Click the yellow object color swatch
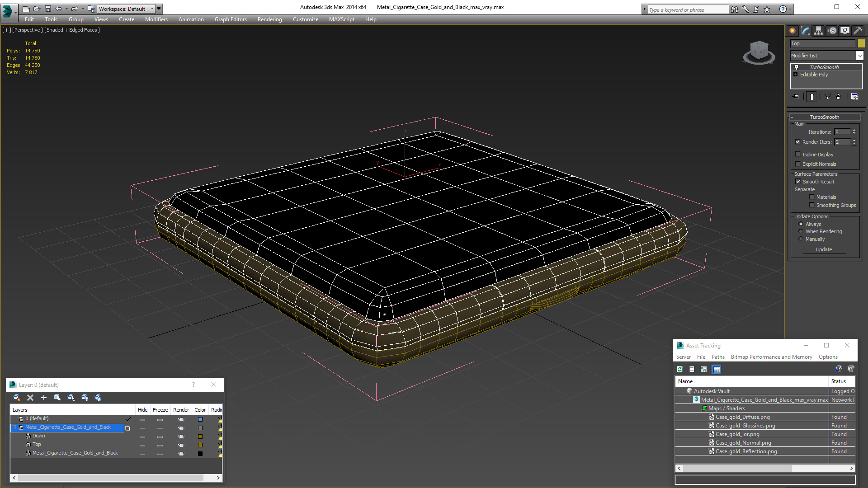This screenshot has width=868, height=488. (861, 43)
